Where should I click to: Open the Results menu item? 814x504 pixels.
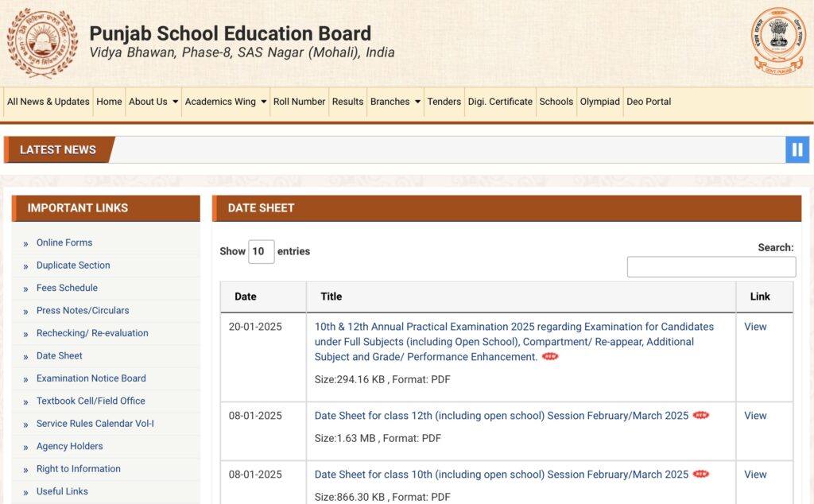(x=348, y=102)
